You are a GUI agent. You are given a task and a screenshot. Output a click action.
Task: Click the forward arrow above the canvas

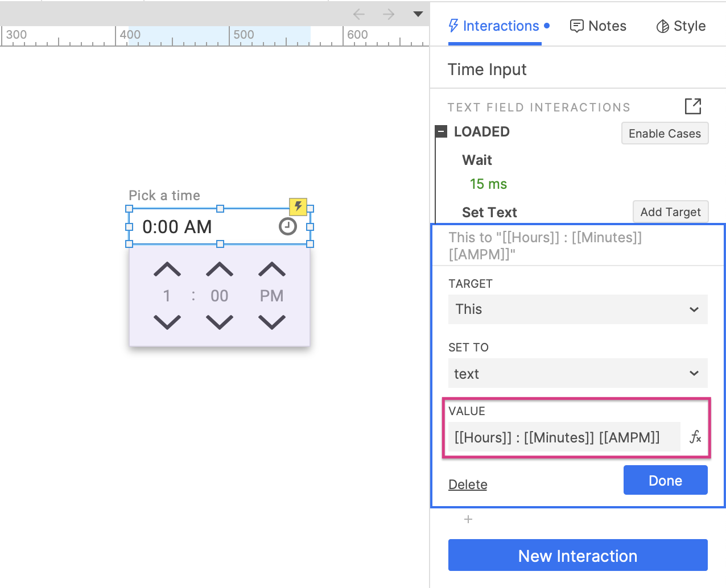click(389, 14)
